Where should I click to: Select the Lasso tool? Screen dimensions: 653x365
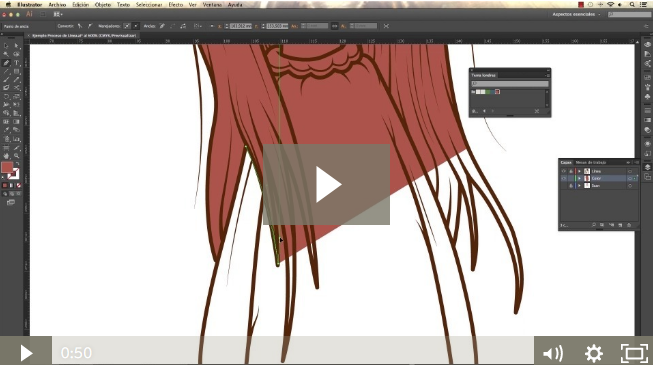[x=16, y=54]
